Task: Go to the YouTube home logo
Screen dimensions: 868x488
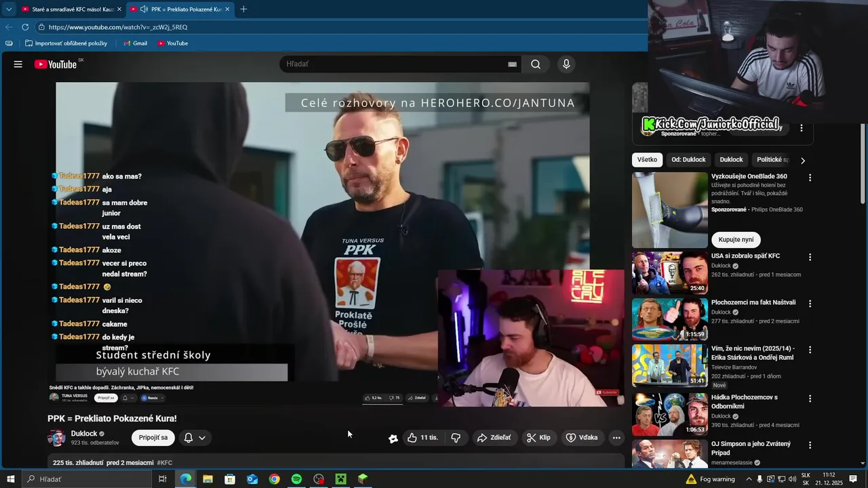Action: pyautogui.click(x=56, y=64)
